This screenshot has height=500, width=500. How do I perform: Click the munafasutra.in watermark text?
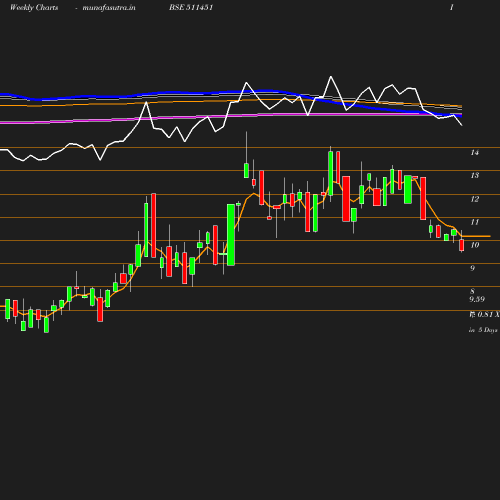(109, 7)
